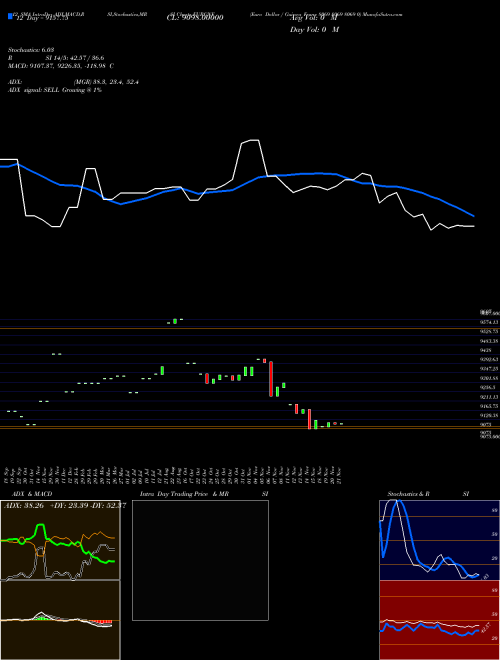Screen dimensions: 500x660
Task: Click the rotated 42.57 value in RSI panel
Action: point(486,627)
